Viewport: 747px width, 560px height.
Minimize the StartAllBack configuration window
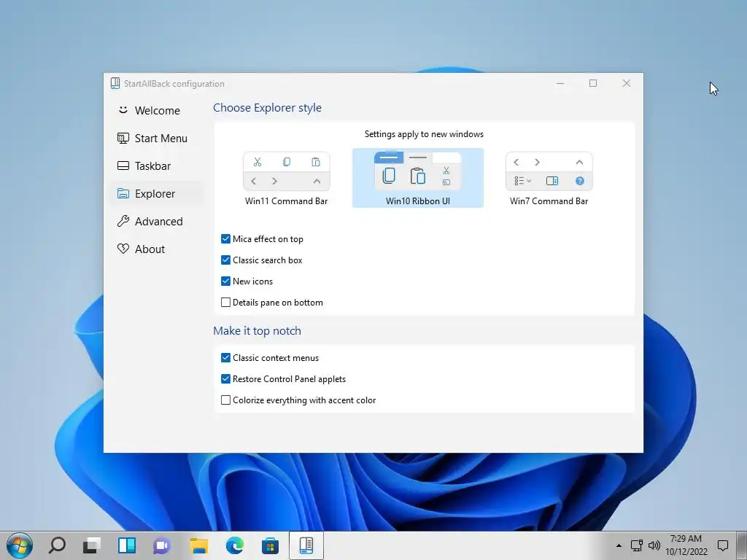tap(560, 83)
